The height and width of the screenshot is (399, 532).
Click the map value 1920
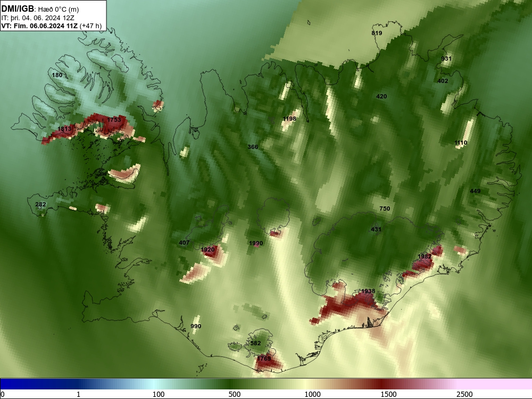coord(207,250)
